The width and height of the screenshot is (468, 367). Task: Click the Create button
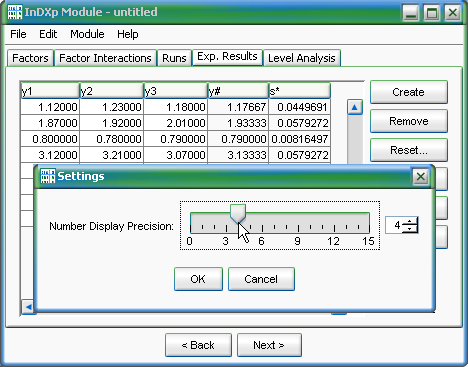coord(409,92)
